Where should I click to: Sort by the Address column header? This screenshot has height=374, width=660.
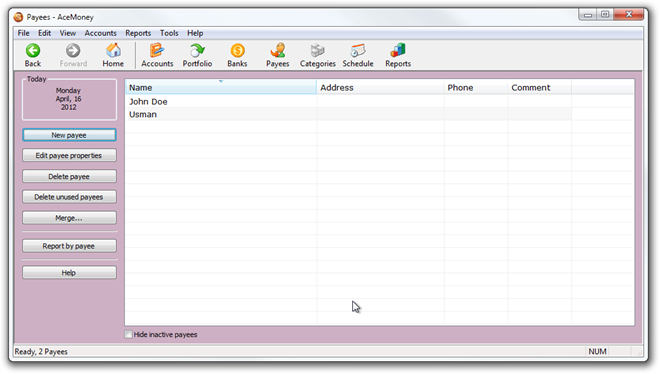[380, 88]
